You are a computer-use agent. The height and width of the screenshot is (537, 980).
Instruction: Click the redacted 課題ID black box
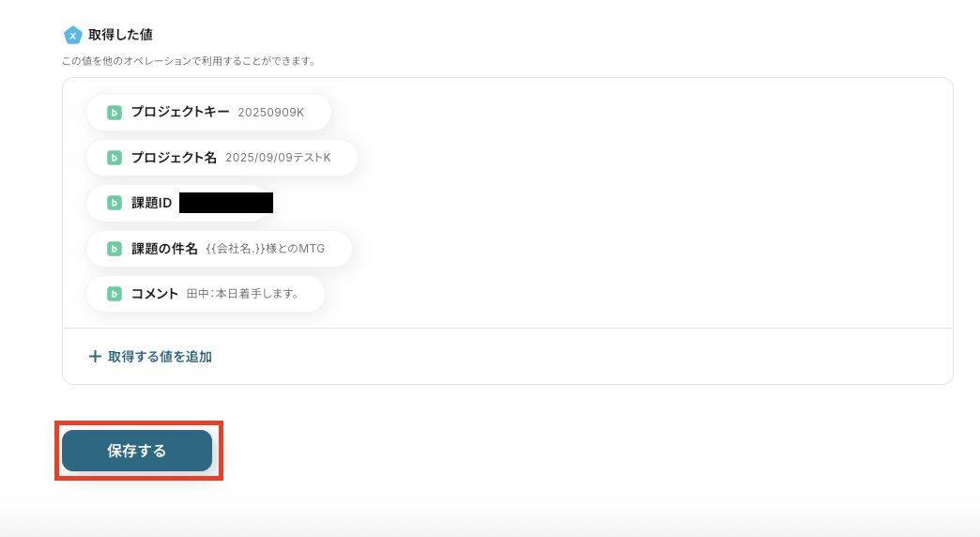pos(226,203)
